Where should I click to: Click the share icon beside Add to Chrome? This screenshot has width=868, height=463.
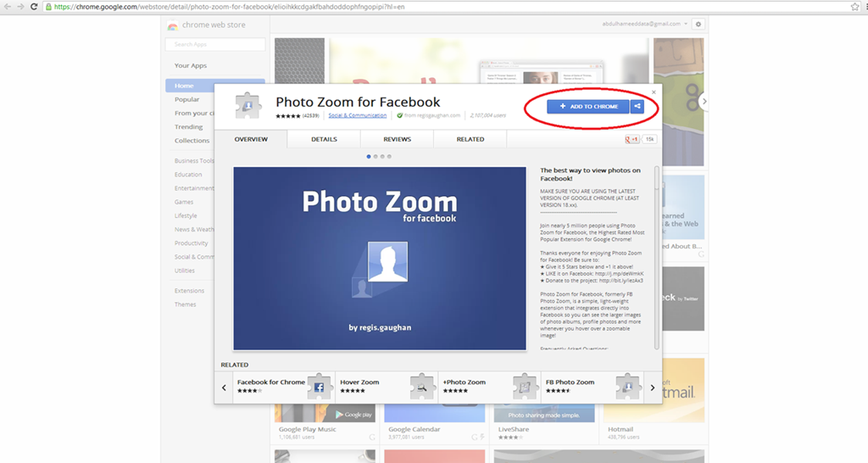637,106
